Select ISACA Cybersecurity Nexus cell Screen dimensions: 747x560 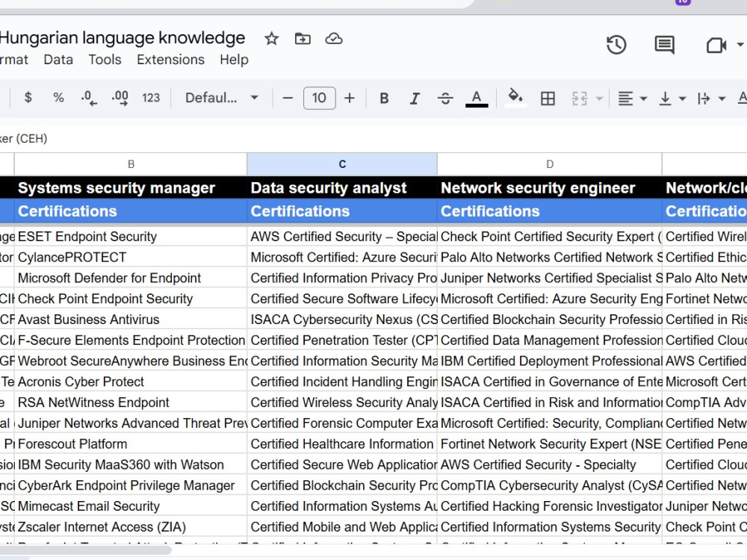[342, 320]
